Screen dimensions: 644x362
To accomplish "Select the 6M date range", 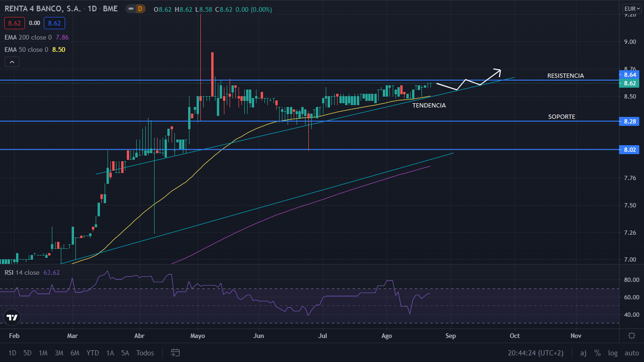I will click(x=74, y=353).
